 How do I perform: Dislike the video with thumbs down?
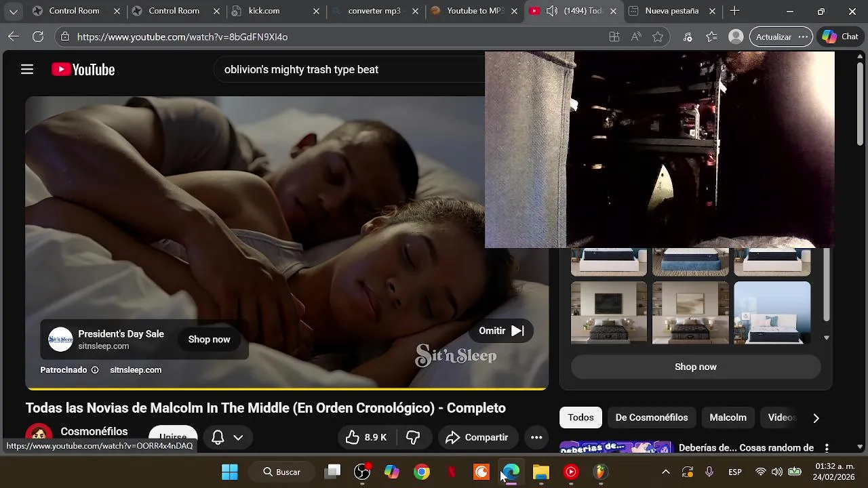(413, 437)
